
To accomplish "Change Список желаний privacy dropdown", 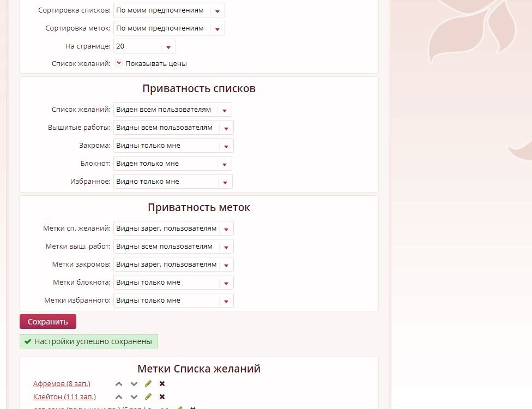I will (x=172, y=110).
